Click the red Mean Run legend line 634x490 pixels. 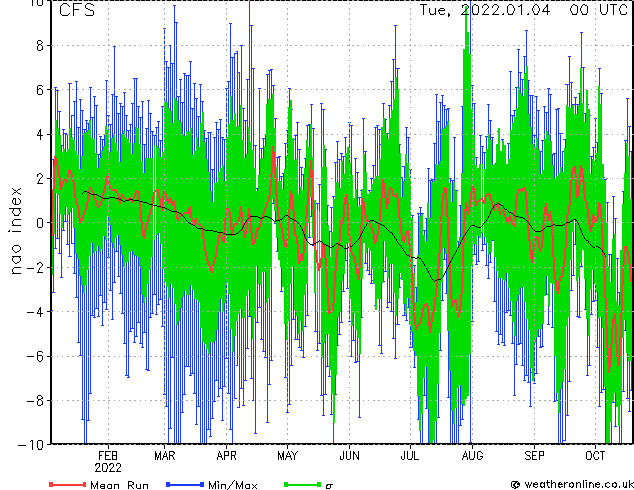[x=68, y=484]
